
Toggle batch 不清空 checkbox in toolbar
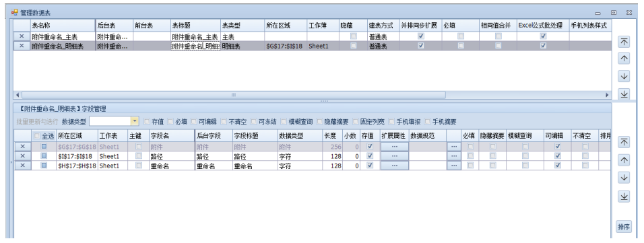224,121
